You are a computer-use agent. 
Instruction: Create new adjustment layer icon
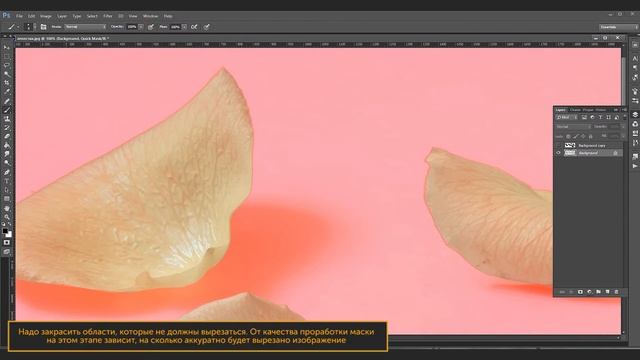[x=589, y=292]
